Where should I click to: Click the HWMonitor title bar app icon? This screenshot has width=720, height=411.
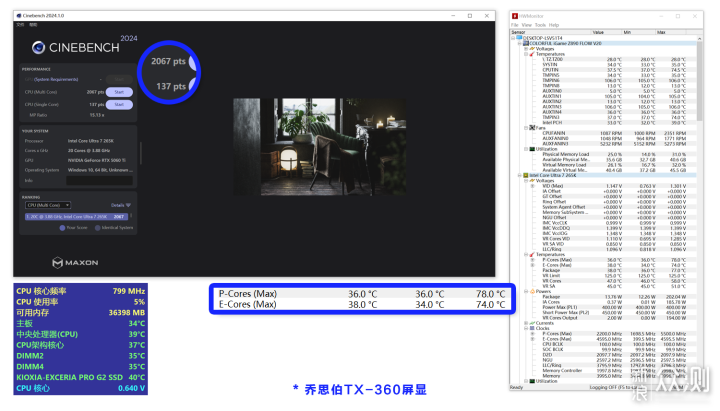point(515,16)
